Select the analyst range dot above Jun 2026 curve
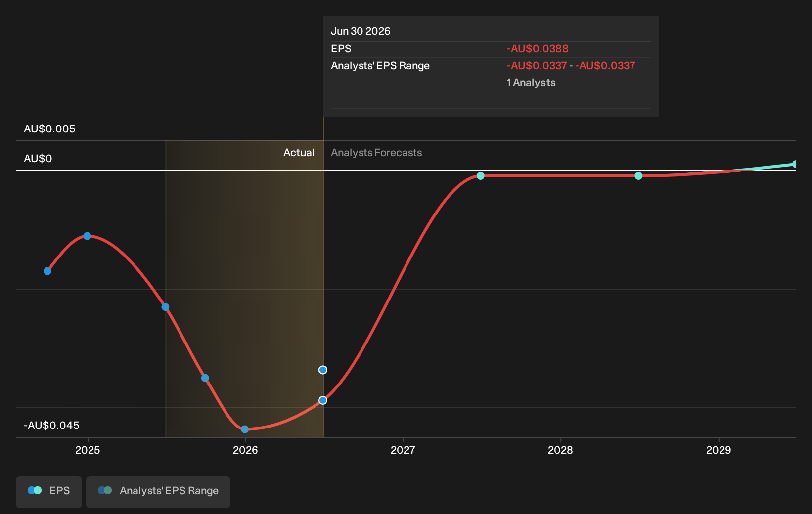This screenshot has width=812, height=514. [323, 370]
